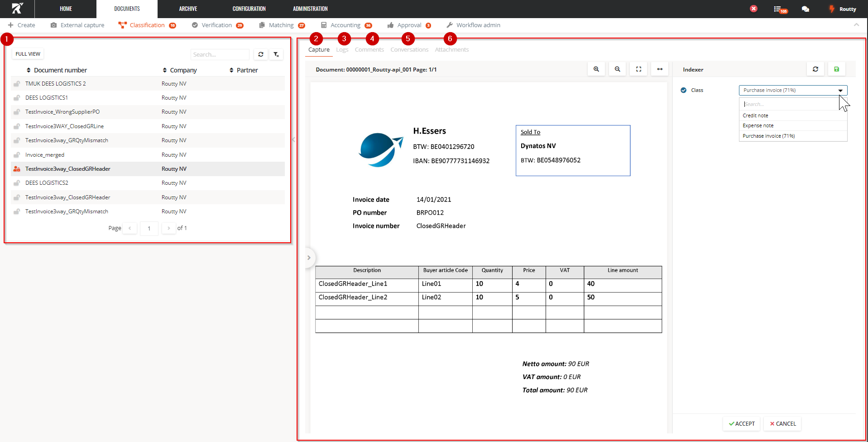Click the fullscreen expand document icon
Viewport: 868px width, 442px height.
[638, 69]
